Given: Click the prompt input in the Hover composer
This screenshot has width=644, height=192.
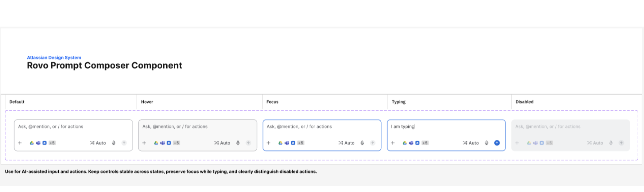Looking at the screenshot, I should tap(198, 127).
